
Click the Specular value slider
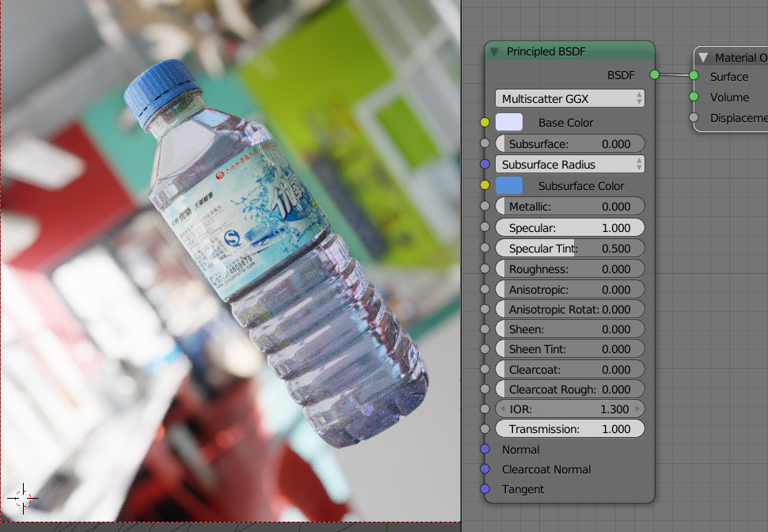click(x=570, y=228)
